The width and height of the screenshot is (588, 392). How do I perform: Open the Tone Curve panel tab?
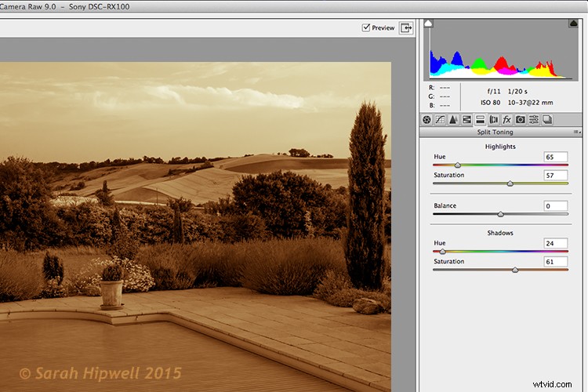(x=440, y=120)
